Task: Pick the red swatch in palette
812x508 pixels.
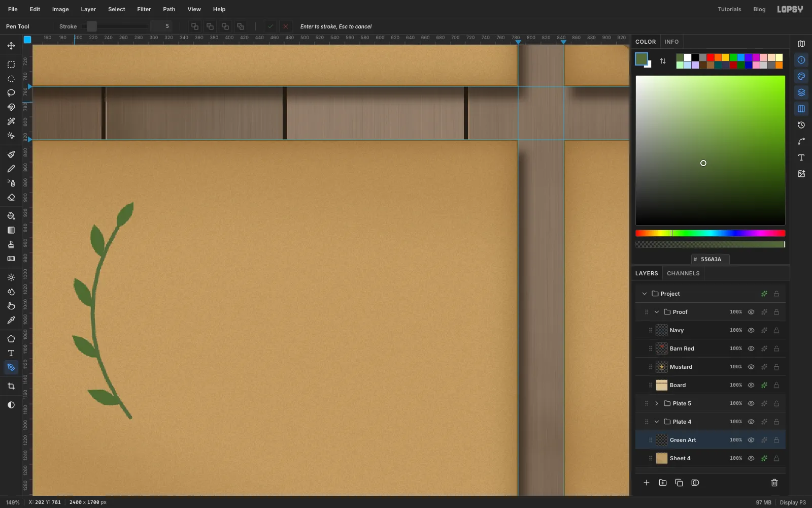Action: [x=710, y=57]
